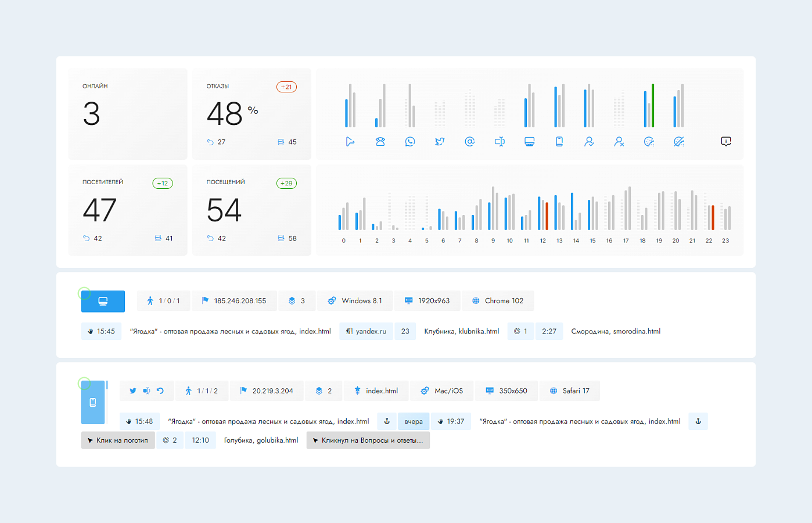The width and height of the screenshot is (812, 523).
Task: Click the anchor icon at the far right
Action: [698, 421]
